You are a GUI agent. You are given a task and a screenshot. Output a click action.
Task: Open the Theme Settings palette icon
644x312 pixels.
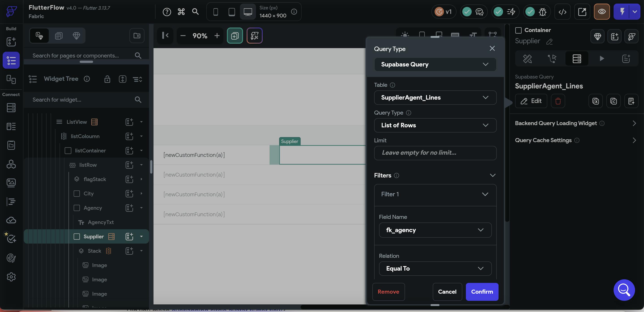(x=11, y=258)
